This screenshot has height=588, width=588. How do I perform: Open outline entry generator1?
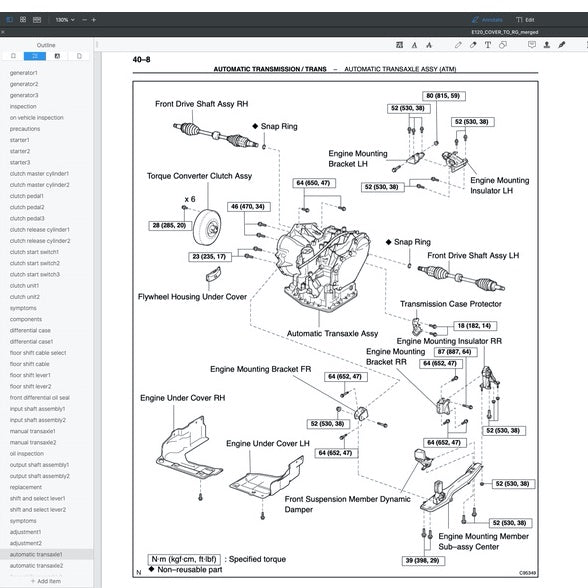click(x=24, y=73)
